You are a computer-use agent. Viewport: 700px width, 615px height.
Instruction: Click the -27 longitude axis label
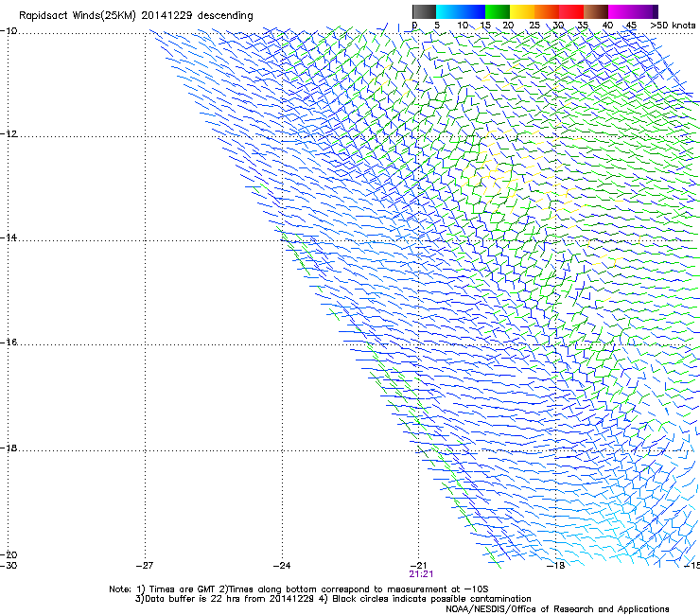pos(145,566)
